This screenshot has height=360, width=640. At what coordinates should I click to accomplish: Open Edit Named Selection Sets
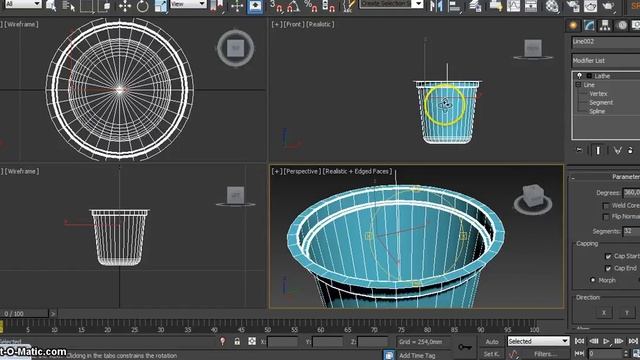coord(349,6)
